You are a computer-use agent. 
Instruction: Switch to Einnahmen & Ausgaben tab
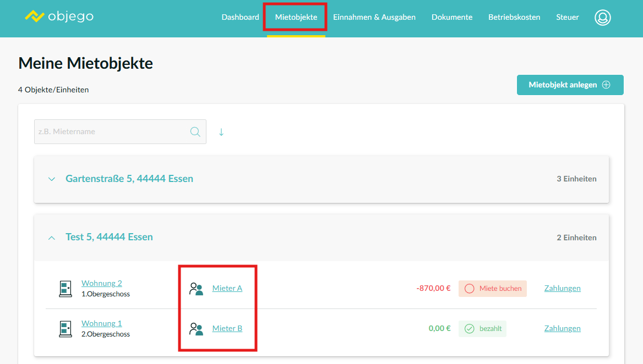point(374,17)
